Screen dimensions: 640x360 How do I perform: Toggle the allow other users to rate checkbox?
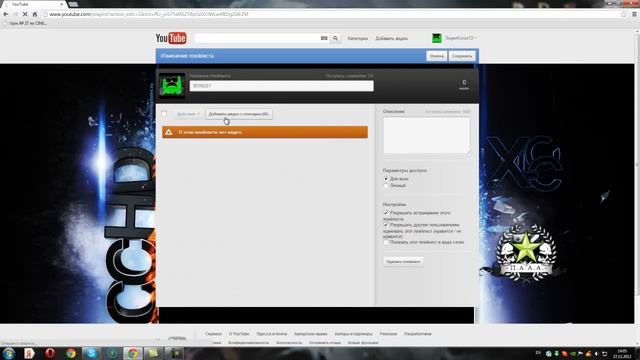(386, 225)
